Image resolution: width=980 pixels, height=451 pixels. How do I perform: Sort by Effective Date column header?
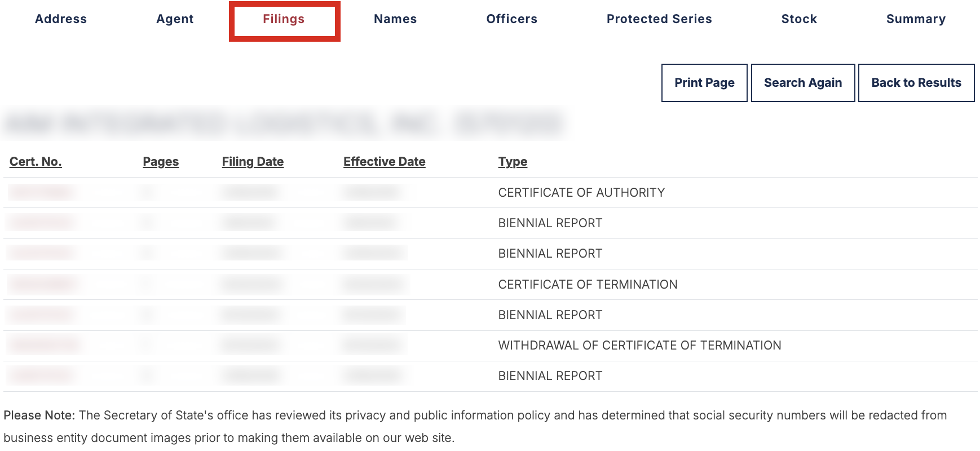tap(384, 162)
